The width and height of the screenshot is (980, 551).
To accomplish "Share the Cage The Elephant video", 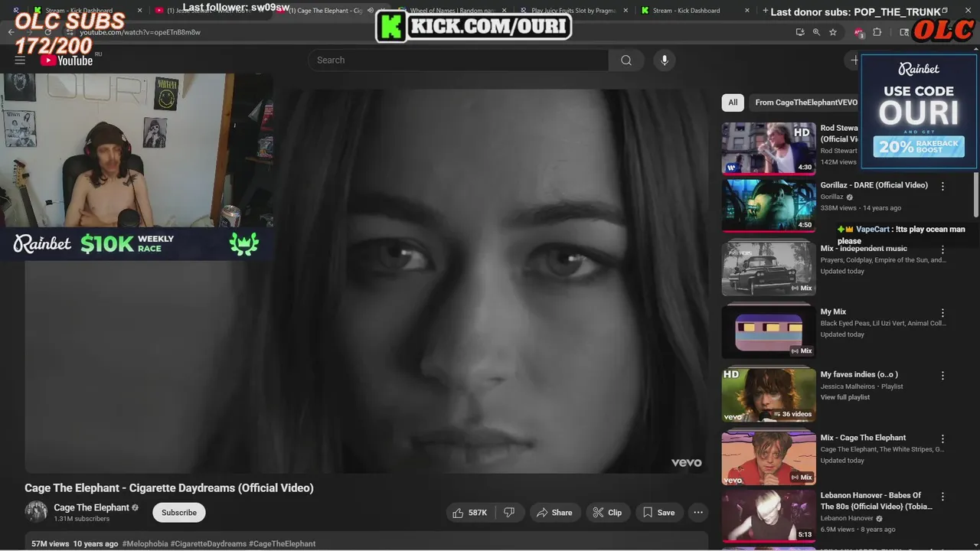I will 554,513.
